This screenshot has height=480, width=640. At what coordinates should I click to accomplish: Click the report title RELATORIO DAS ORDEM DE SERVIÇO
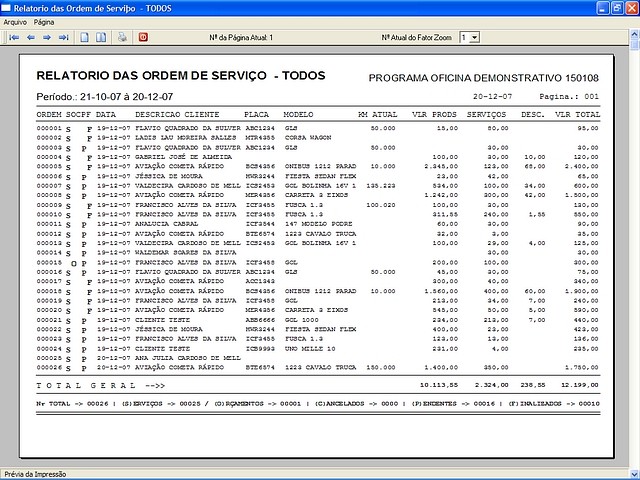tap(151, 76)
